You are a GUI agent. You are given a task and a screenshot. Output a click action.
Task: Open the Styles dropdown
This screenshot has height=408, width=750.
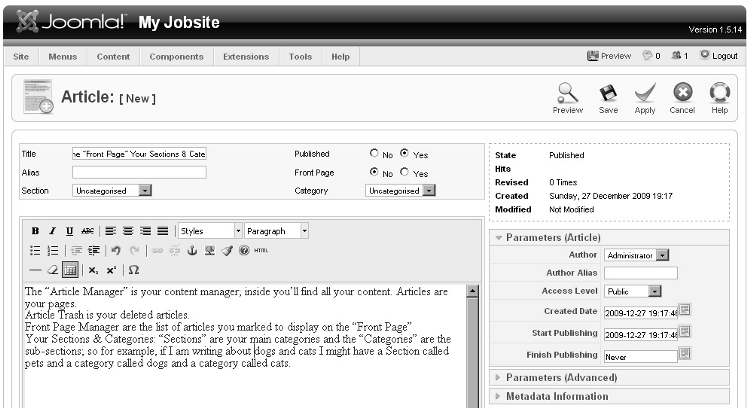point(210,231)
